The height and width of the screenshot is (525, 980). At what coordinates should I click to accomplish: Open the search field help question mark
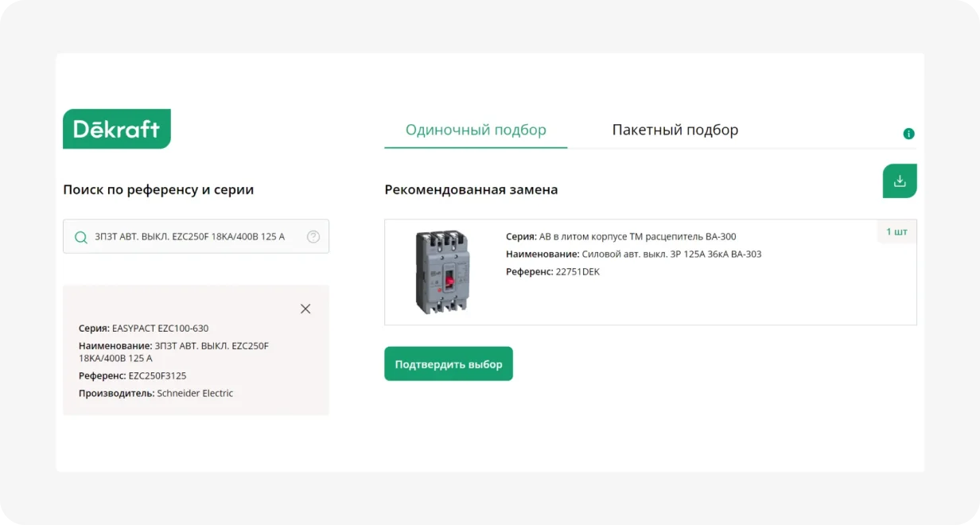(313, 237)
